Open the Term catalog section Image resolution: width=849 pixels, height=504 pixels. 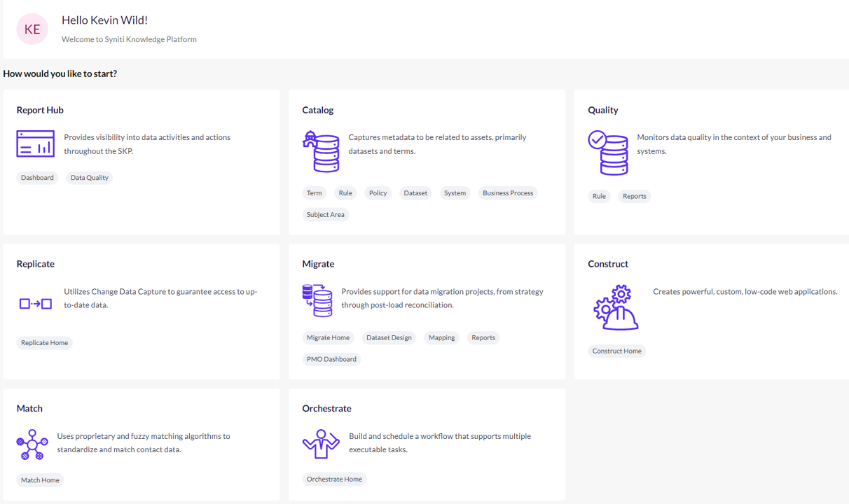pos(314,192)
